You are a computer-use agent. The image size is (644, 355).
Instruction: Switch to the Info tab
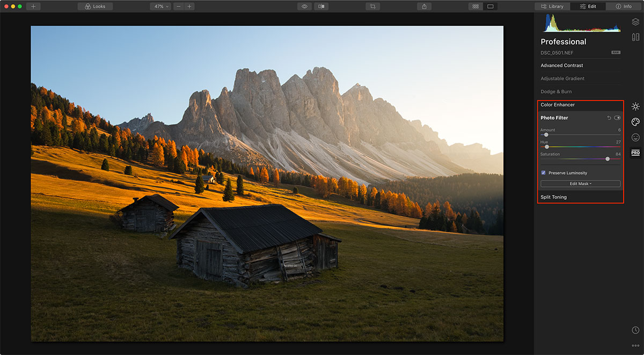(624, 6)
